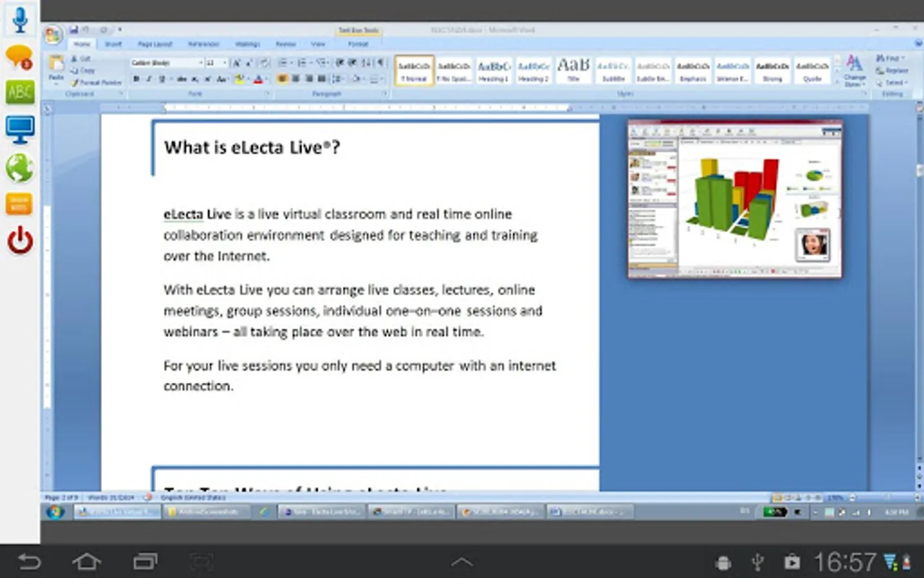Click the embedded 3D chart screenshot image

735,199
